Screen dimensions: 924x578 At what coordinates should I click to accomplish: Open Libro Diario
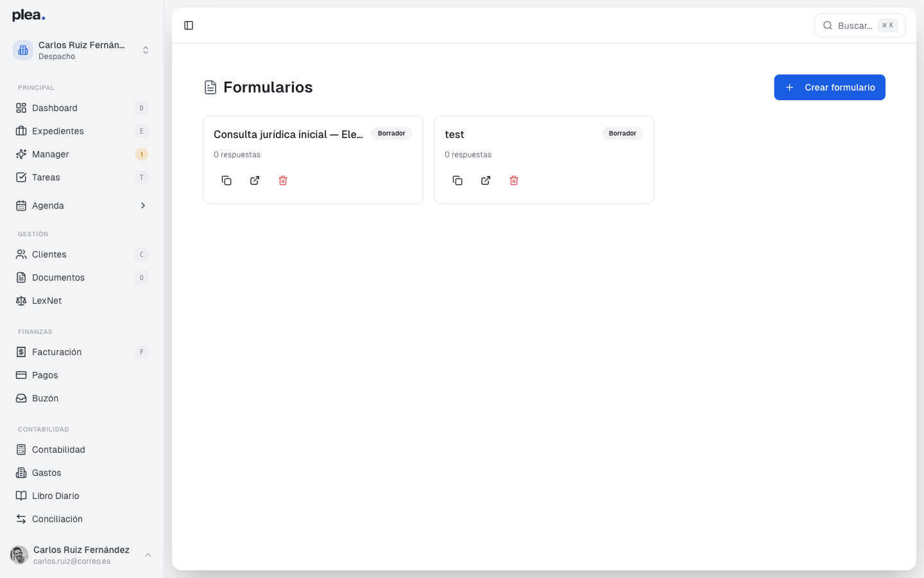(81, 496)
